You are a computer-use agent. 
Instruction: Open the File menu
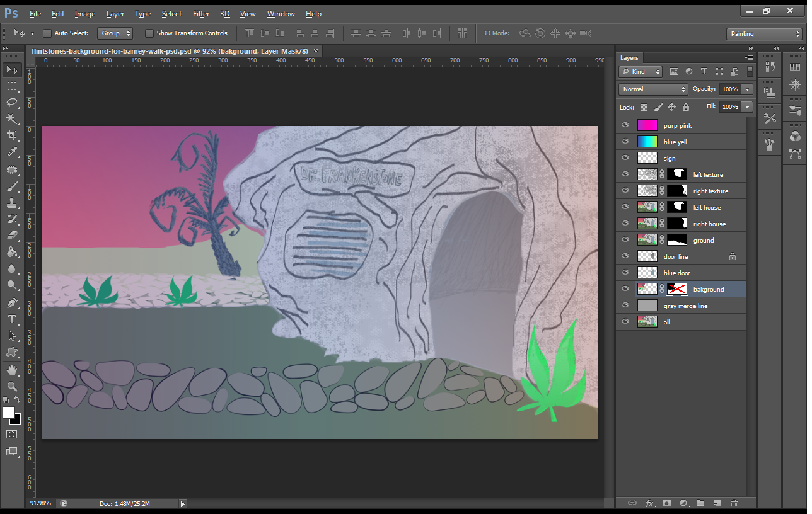(x=35, y=14)
